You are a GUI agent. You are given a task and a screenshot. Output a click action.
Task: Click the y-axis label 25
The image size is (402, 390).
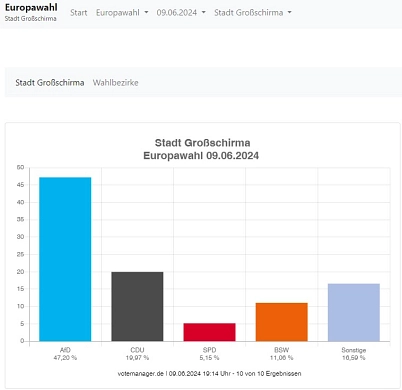(20, 254)
